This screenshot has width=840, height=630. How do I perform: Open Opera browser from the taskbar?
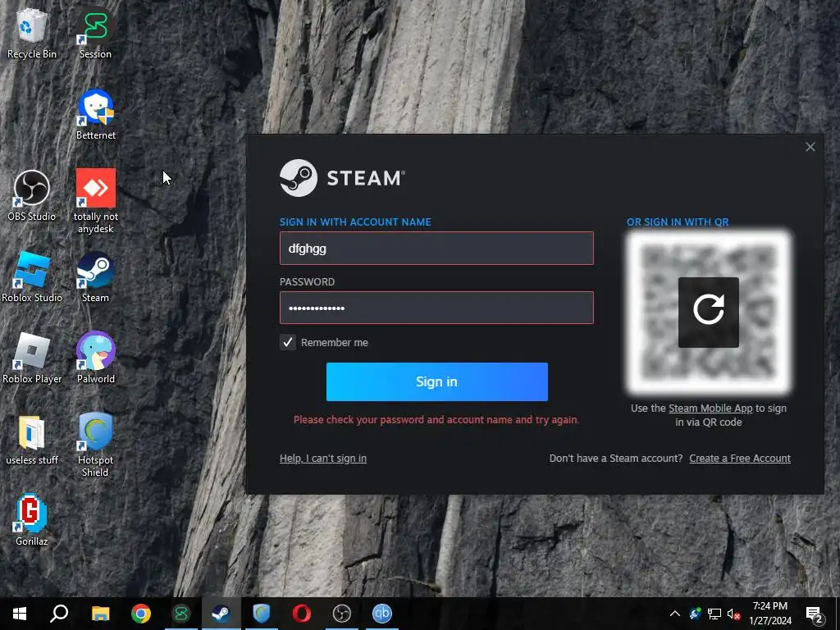pyautogui.click(x=302, y=614)
